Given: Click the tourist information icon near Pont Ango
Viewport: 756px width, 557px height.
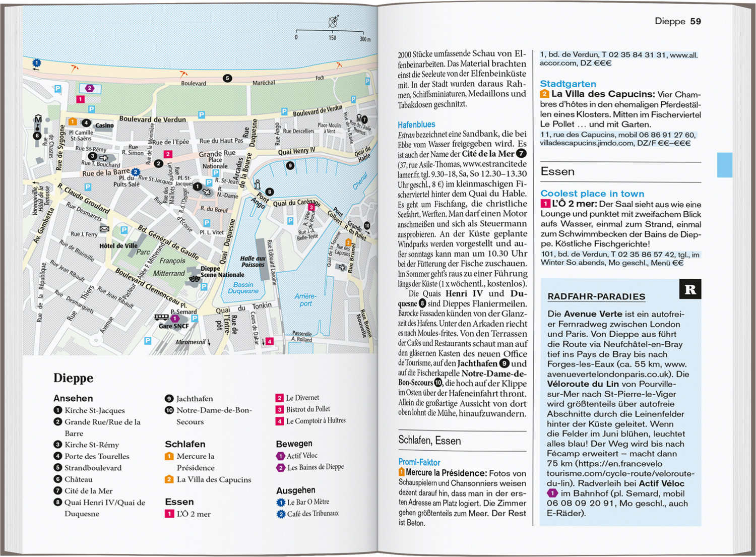Looking at the screenshot, I should (x=257, y=184).
